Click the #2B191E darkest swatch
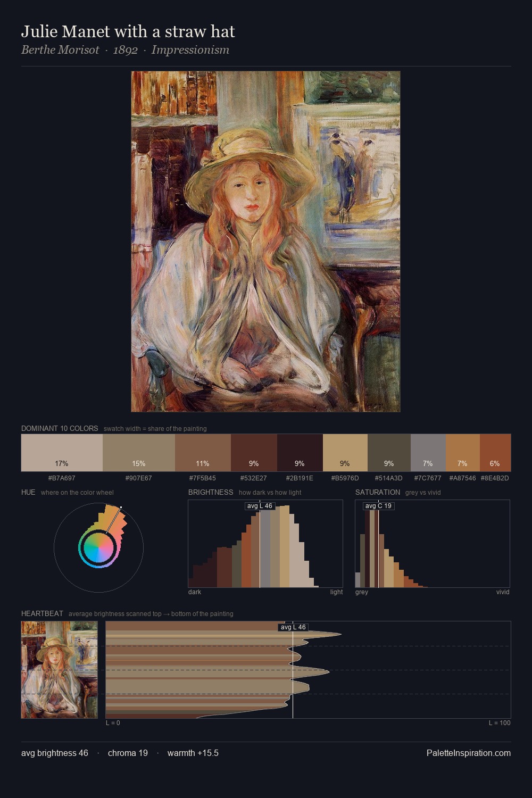Screen dimensions: 532x798 pos(300,453)
